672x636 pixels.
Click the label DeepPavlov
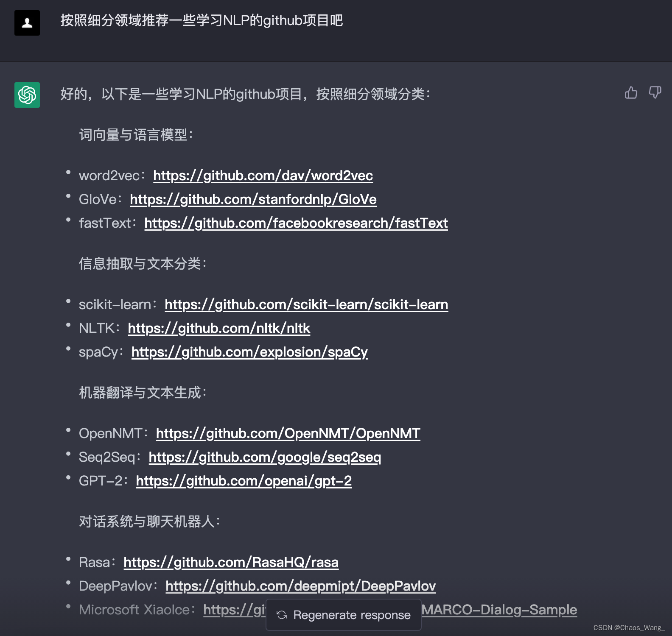click(115, 586)
